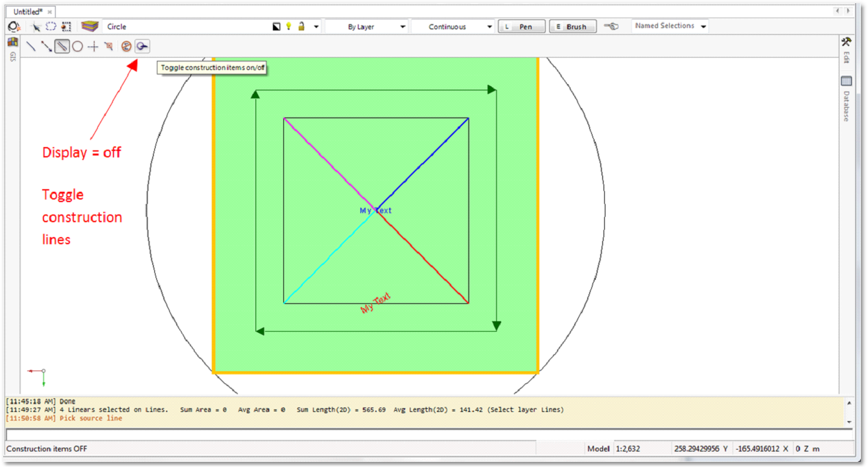Click the black-white layer color icon
The width and height of the screenshot is (868, 469).
pyautogui.click(x=277, y=27)
